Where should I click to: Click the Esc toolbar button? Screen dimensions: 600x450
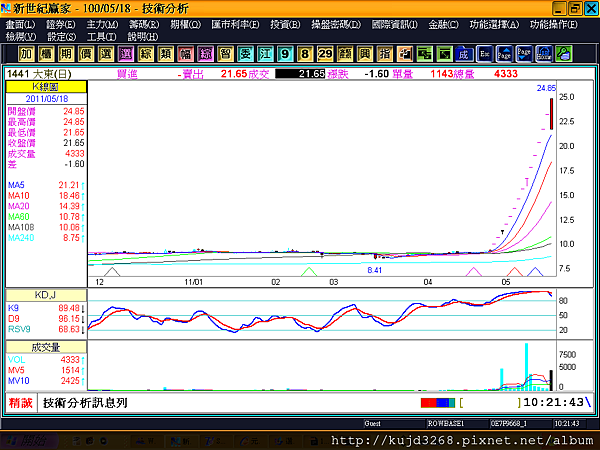(x=484, y=54)
